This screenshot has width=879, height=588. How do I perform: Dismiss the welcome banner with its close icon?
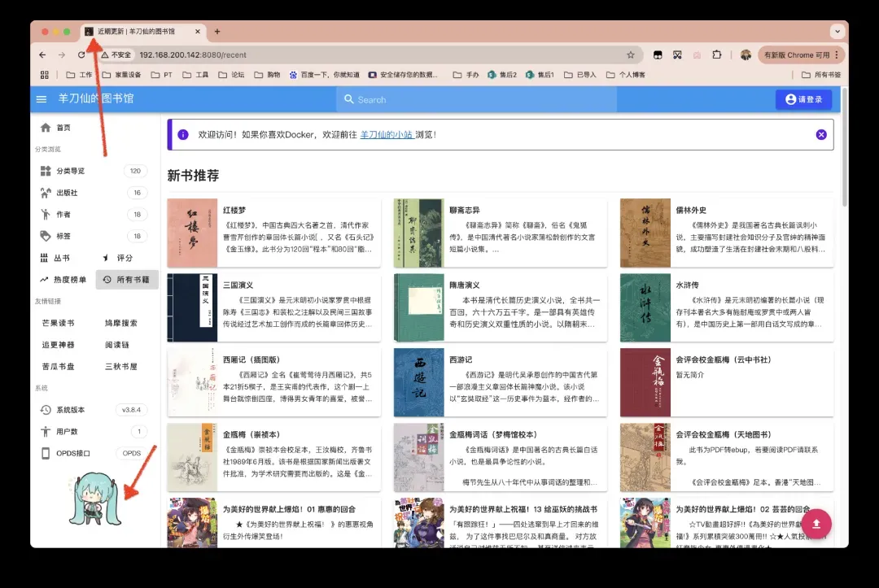821,134
